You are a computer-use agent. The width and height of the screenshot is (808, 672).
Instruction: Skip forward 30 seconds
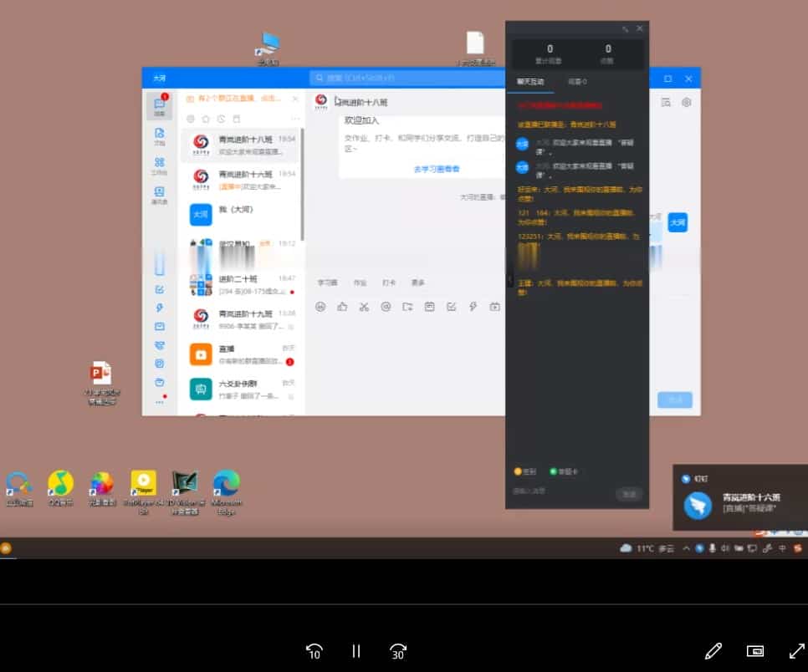(x=398, y=651)
